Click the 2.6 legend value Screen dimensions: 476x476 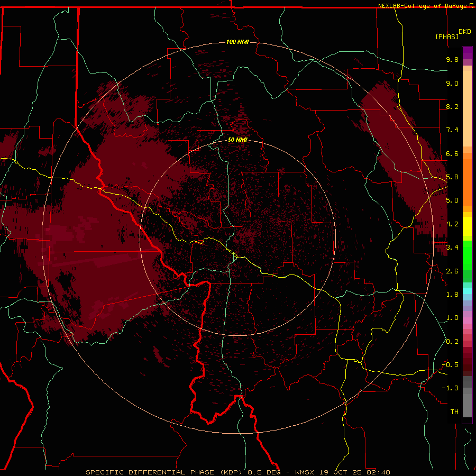click(x=452, y=271)
